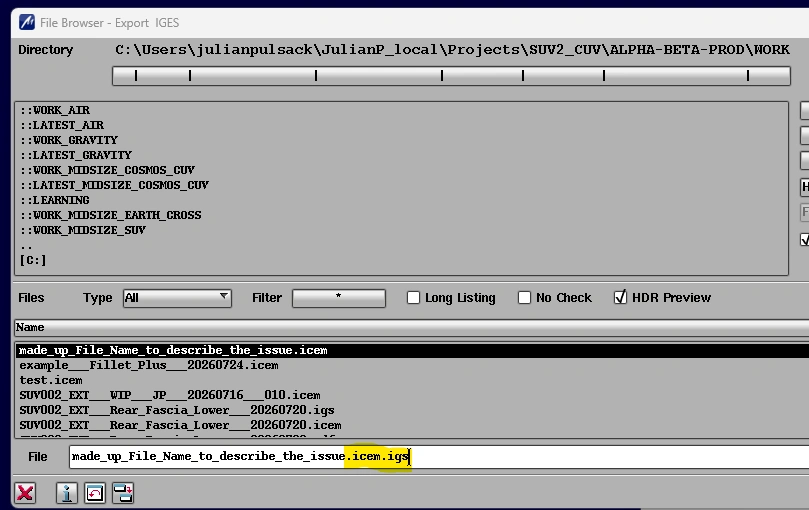The image size is (809, 510).
Task: Select the test.icem file
Action: tap(51, 380)
